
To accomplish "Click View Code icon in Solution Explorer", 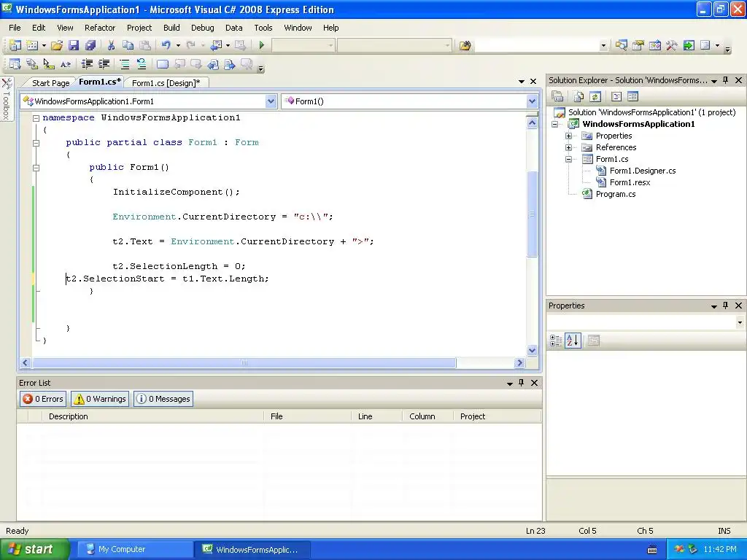I will coord(616,97).
